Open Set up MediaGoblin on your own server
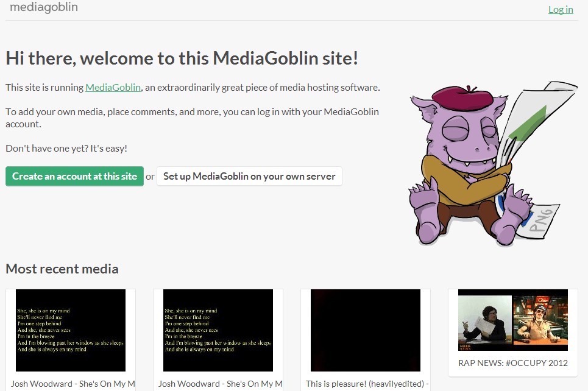 pos(249,176)
